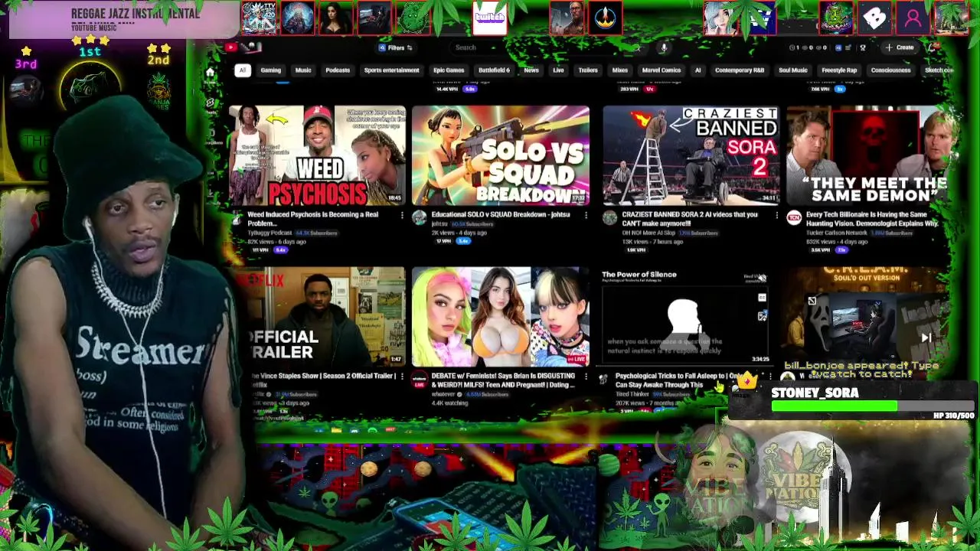
Task: Click the Every Tech Billionaire video title
Action: pyautogui.click(x=872, y=219)
